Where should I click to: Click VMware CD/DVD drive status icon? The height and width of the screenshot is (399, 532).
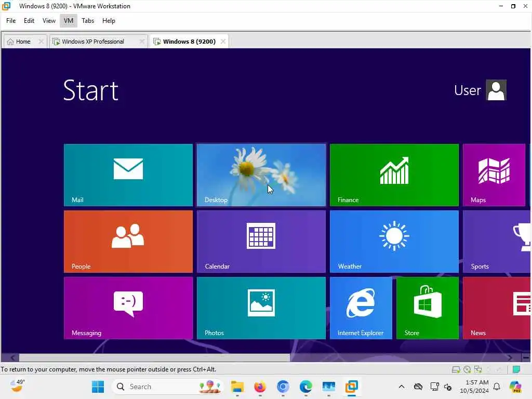click(467, 369)
